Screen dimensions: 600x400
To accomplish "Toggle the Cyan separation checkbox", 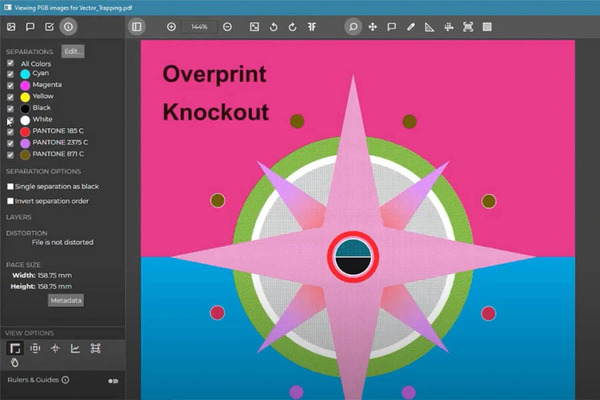I will [x=10, y=74].
